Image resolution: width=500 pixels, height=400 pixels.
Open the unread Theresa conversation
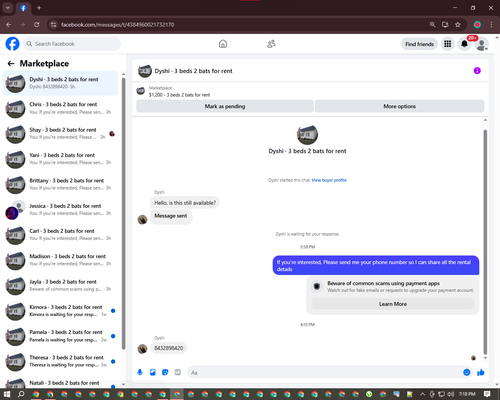click(60, 361)
